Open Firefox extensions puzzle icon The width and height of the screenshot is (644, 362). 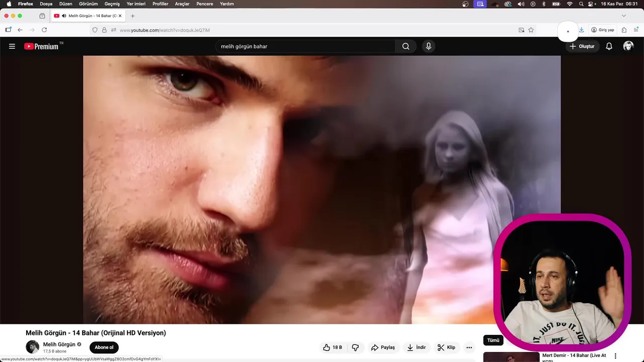(x=624, y=30)
